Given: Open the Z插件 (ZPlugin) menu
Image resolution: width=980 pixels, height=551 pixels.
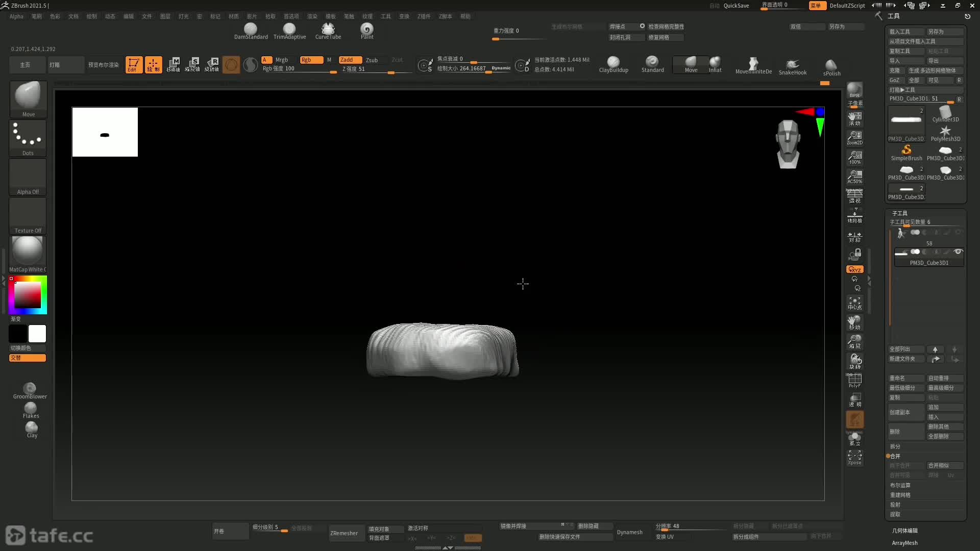Looking at the screenshot, I should tap(424, 16).
